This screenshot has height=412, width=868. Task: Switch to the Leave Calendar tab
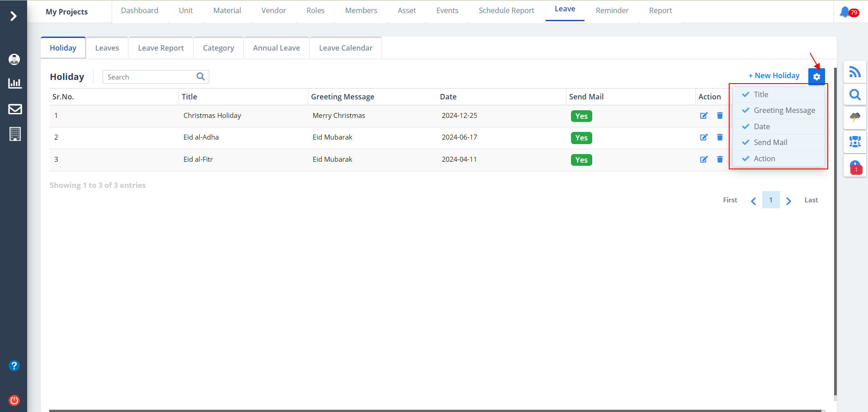[345, 48]
